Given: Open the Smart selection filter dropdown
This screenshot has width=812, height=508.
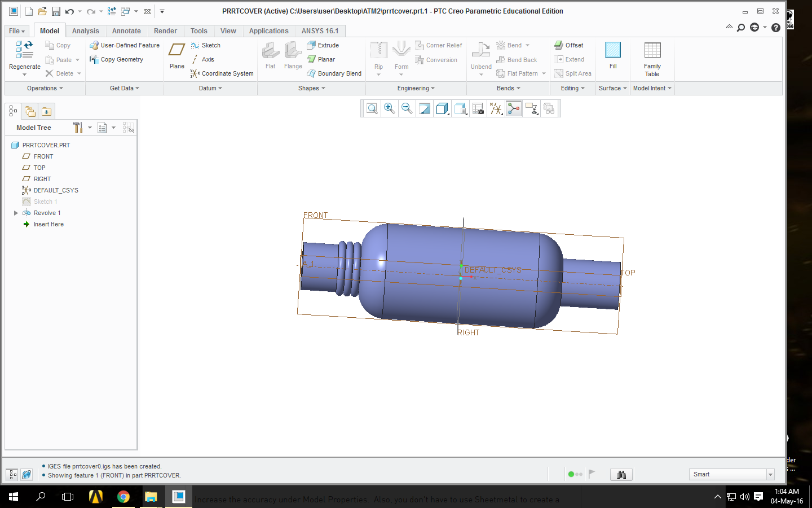Looking at the screenshot, I should [770, 475].
